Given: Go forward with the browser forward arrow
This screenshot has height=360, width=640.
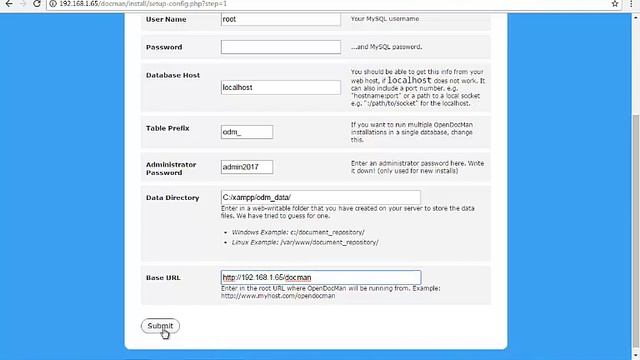Looking at the screenshot, I should 23,4.
